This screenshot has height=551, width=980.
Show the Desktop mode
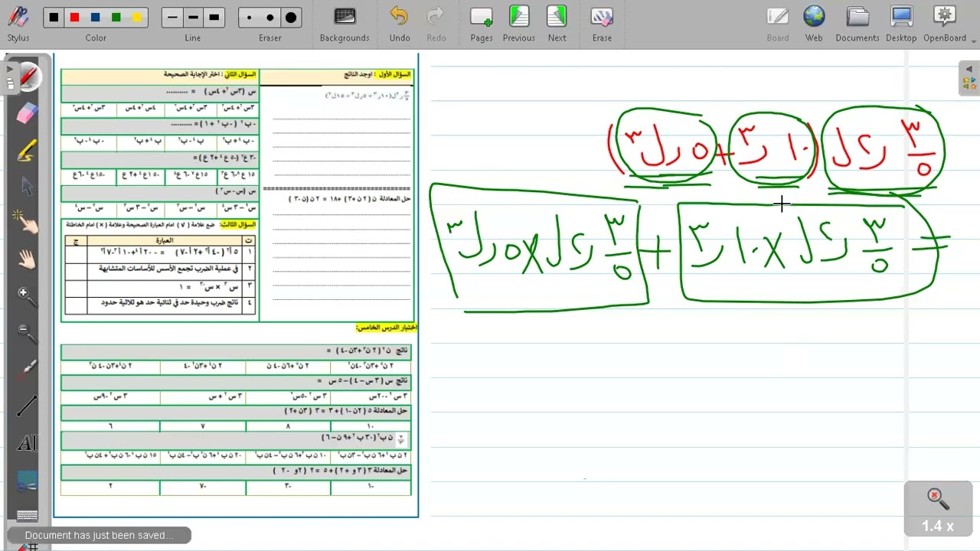point(901,23)
